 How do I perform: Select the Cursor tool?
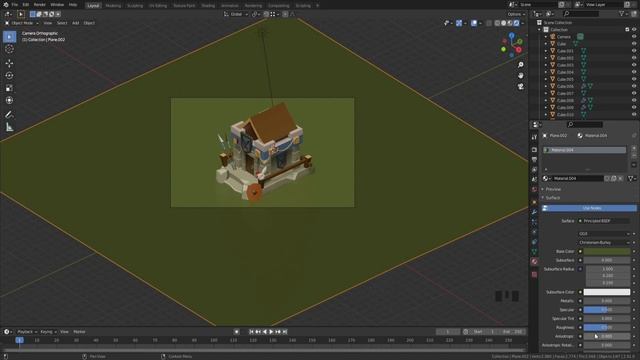9,49
